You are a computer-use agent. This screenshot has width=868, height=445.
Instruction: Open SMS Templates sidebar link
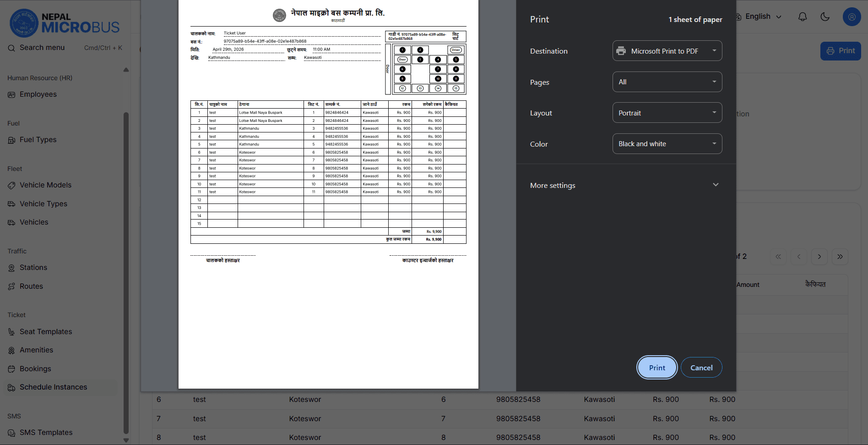tap(46, 433)
